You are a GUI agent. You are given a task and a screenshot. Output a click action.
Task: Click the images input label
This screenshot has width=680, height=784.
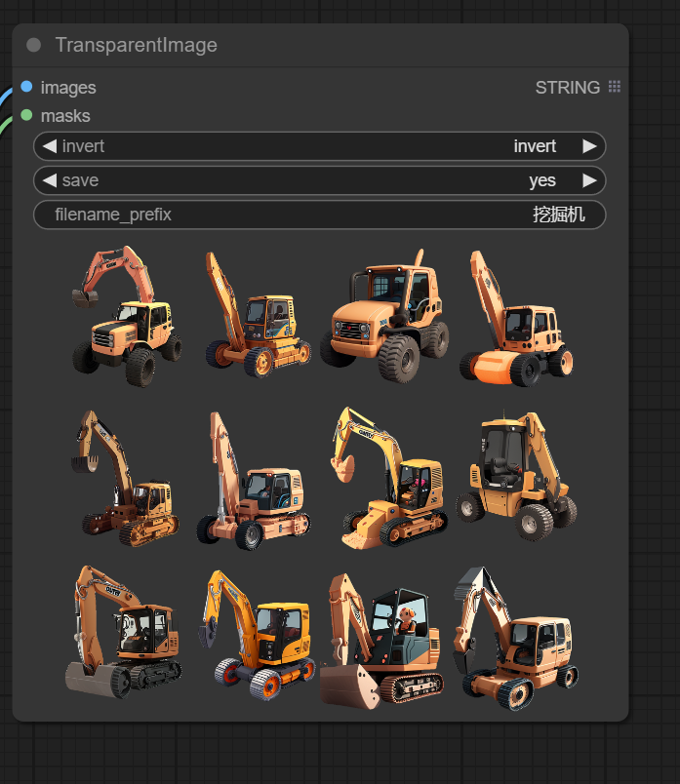pos(68,88)
